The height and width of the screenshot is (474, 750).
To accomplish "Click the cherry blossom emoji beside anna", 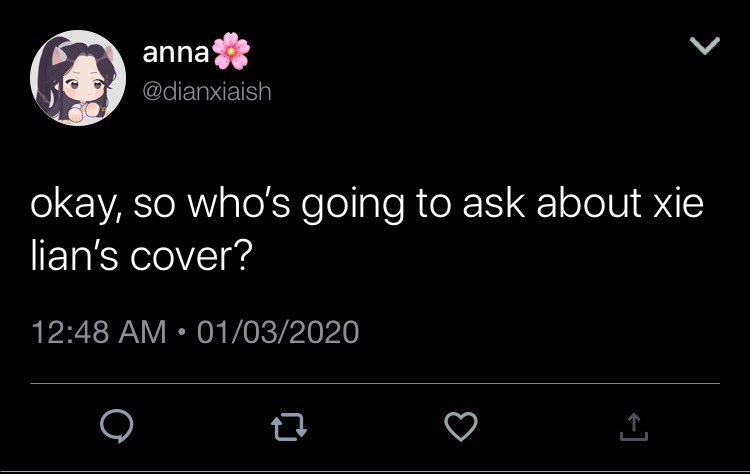I will coord(231,51).
